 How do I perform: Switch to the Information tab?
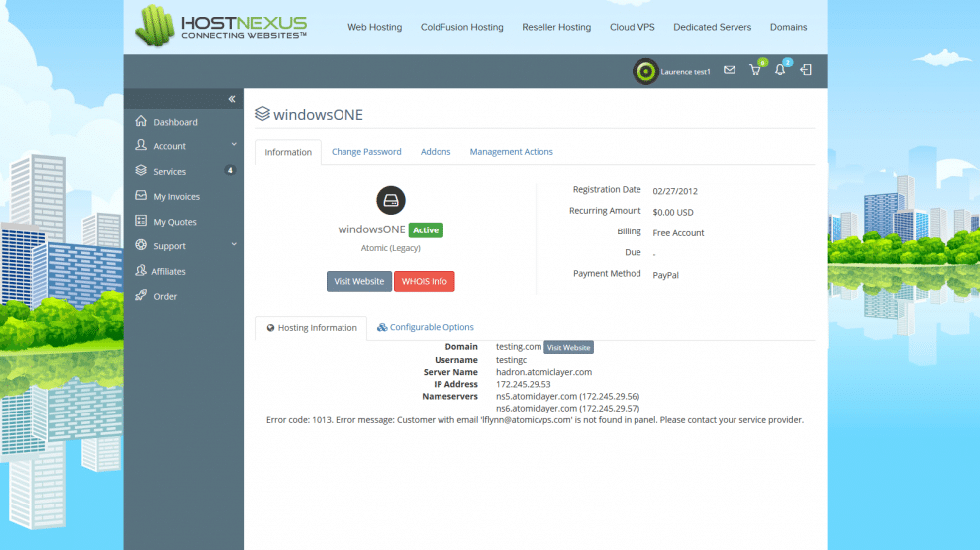click(288, 152)
